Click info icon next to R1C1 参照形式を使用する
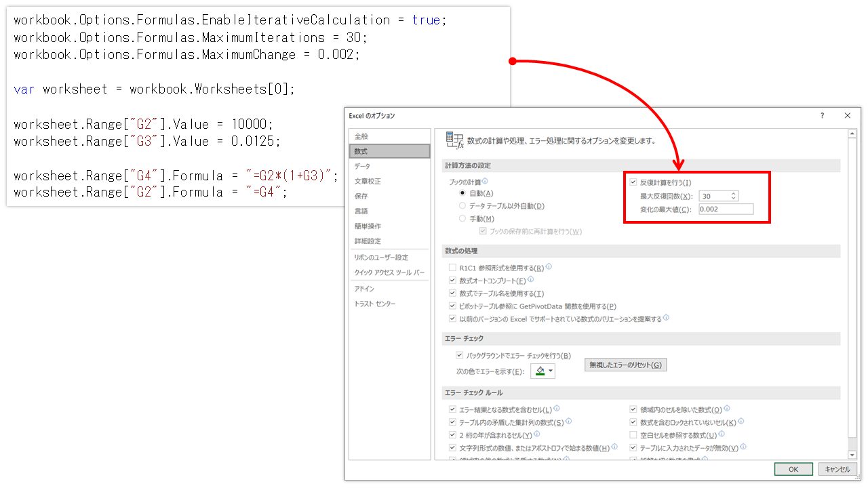 549,267
